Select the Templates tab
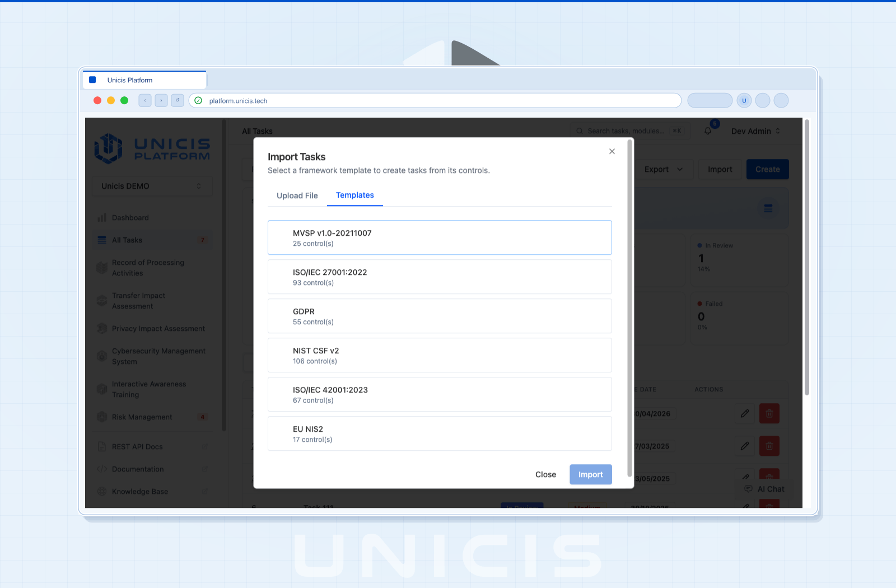896x588 pixels. coord(355,195)
